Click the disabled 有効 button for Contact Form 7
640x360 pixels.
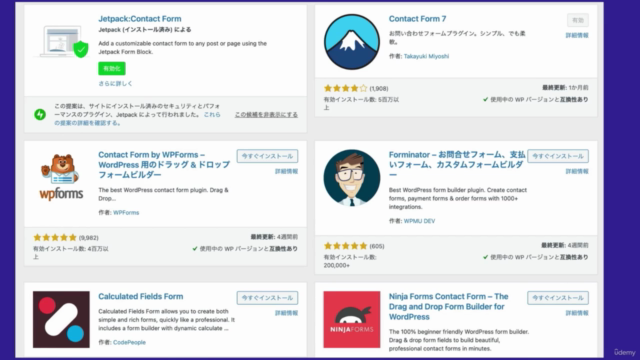tap(578, 20)
